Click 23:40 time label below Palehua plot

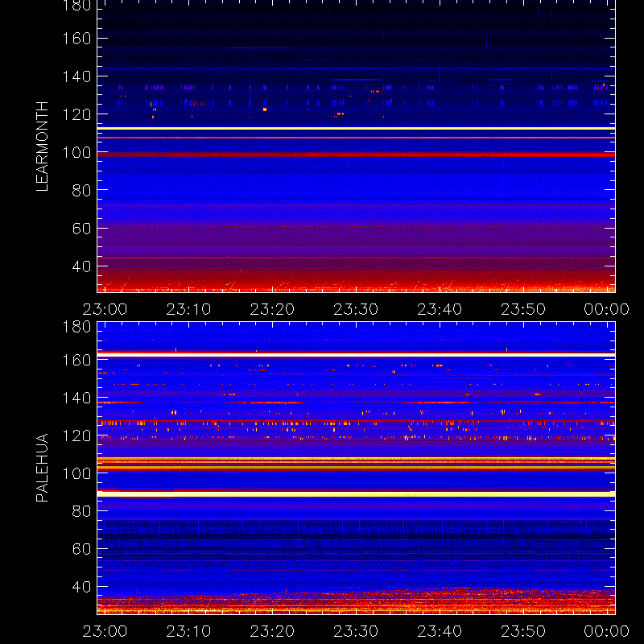click(x=440, y=631)
